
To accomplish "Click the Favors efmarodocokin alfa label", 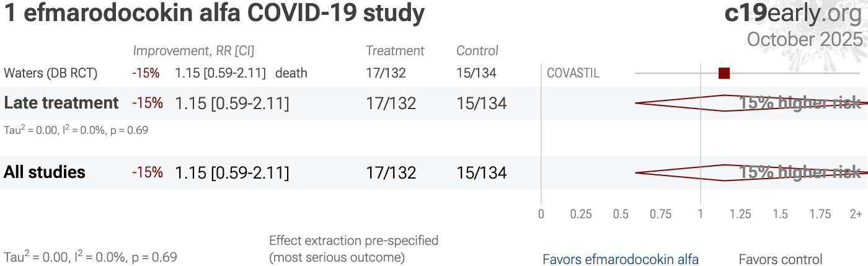I will tap(621, 259).
